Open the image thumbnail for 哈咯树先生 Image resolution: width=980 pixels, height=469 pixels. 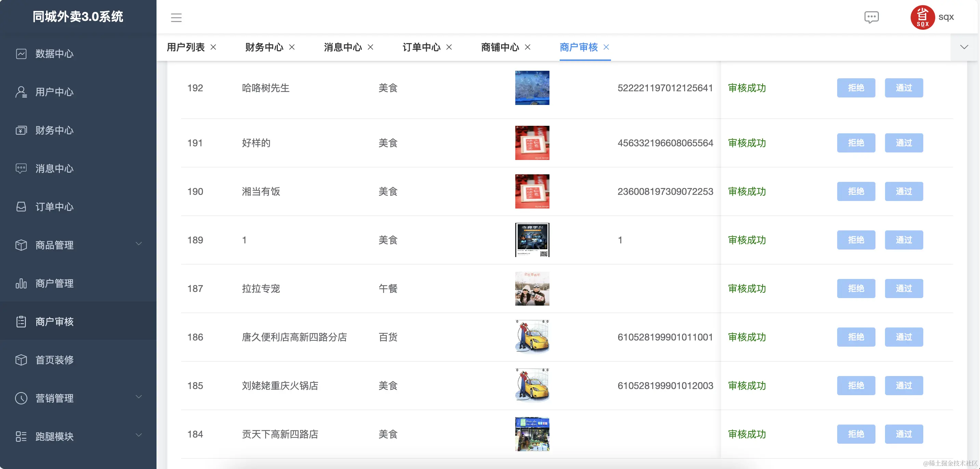click(532, 88)
